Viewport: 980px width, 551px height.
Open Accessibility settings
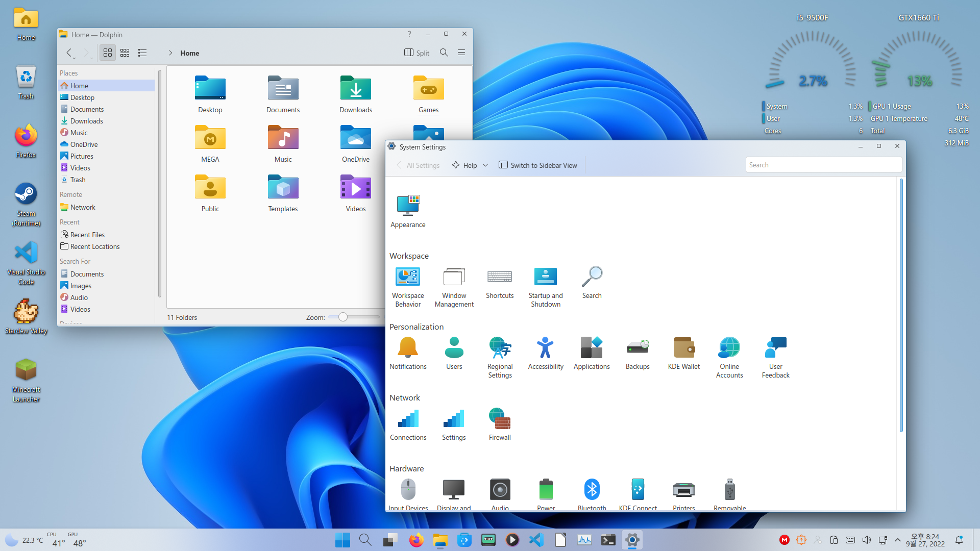pos(546,353)
